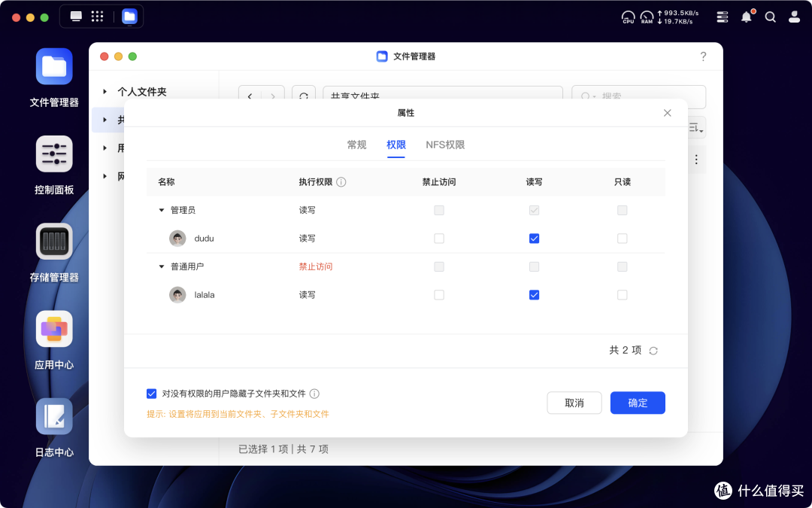Image resolution: width=812 pixels, height=508 pixels.
Task: Click the red 禁止访问 permission text
Action: pyautogui.click(x=315, y=267)
